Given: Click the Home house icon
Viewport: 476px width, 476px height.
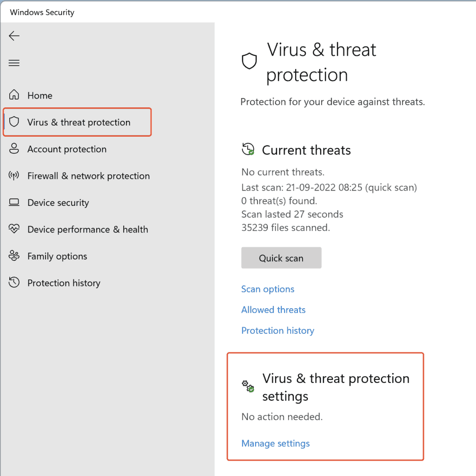Looking at the screenshot, I should click(14, 95).
